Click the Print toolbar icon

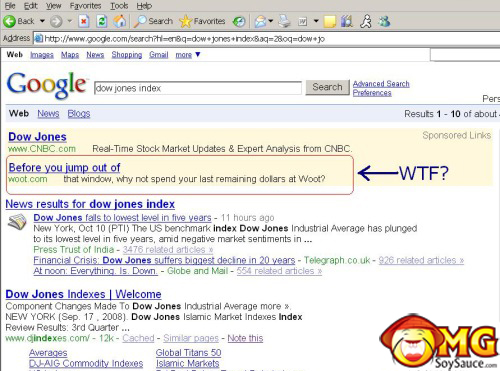284,21
